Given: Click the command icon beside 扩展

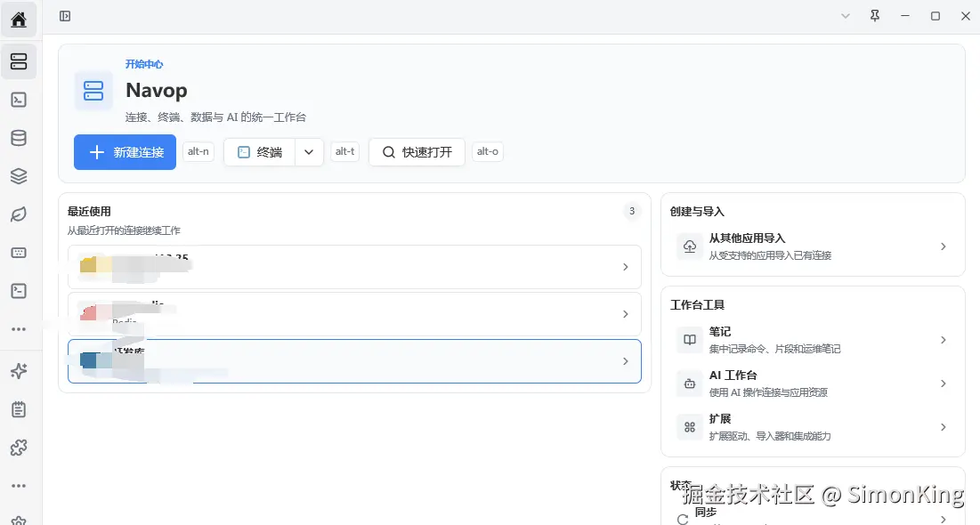Looking at the screenshot, I should (690, 427).
